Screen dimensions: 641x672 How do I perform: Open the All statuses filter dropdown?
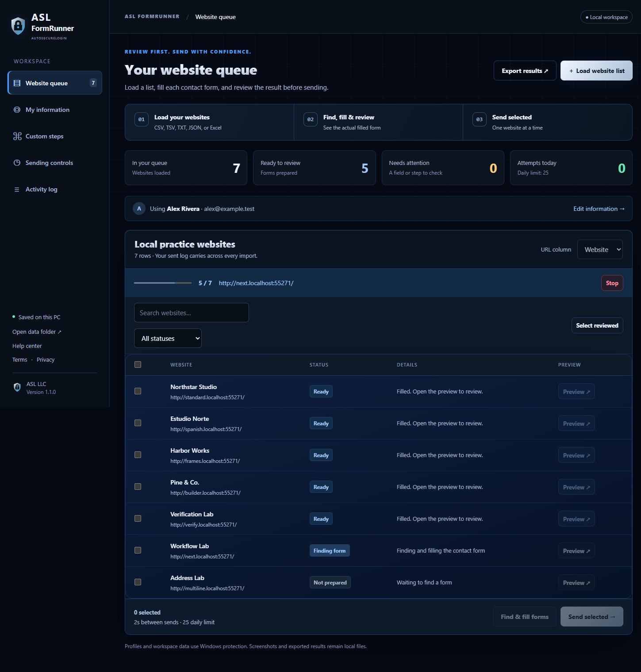tap(168, 338)
